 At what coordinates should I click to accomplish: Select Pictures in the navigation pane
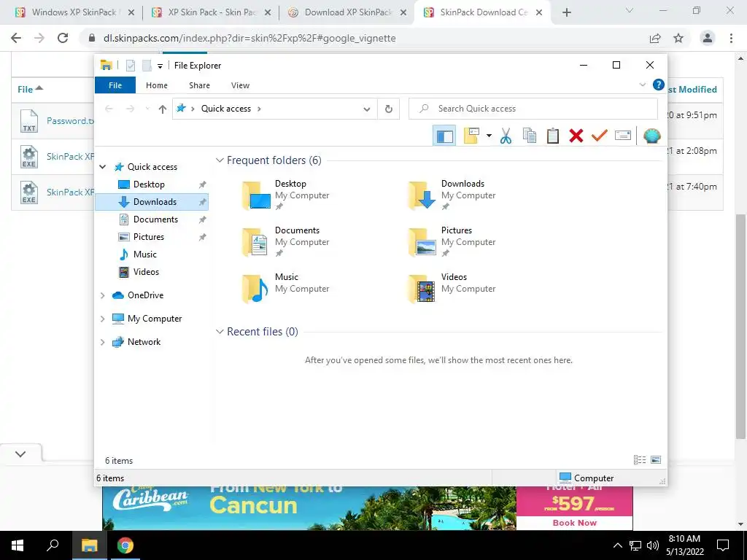coord(149,237)
